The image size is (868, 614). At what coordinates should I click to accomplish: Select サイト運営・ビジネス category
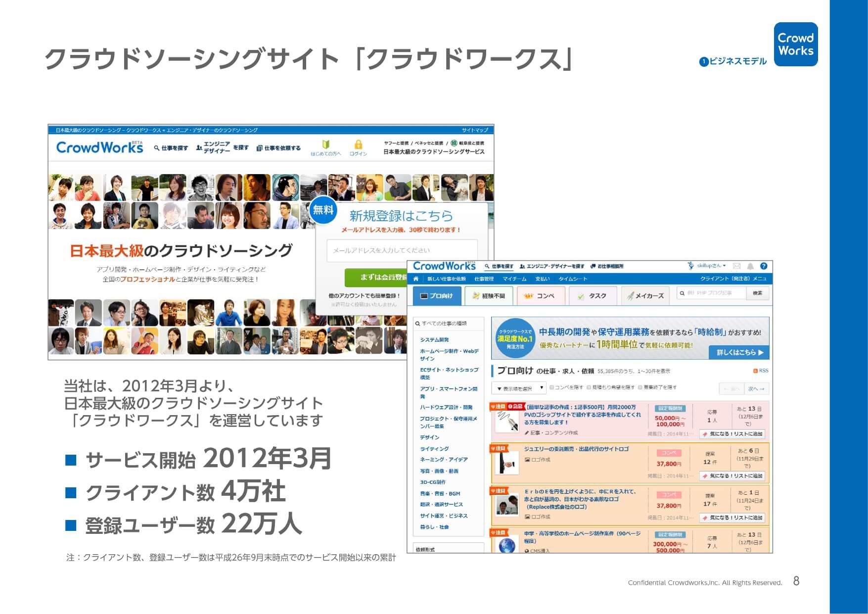point(444,516)
